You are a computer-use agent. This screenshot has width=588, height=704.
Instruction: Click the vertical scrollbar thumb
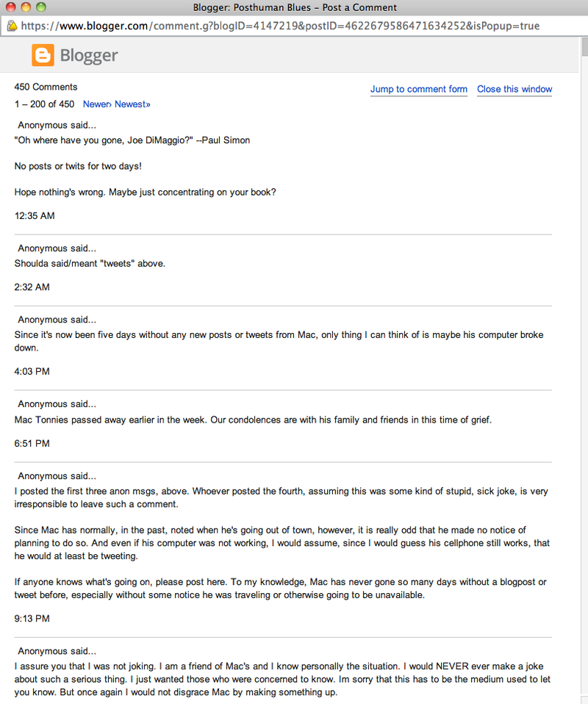tap(584, 47)
